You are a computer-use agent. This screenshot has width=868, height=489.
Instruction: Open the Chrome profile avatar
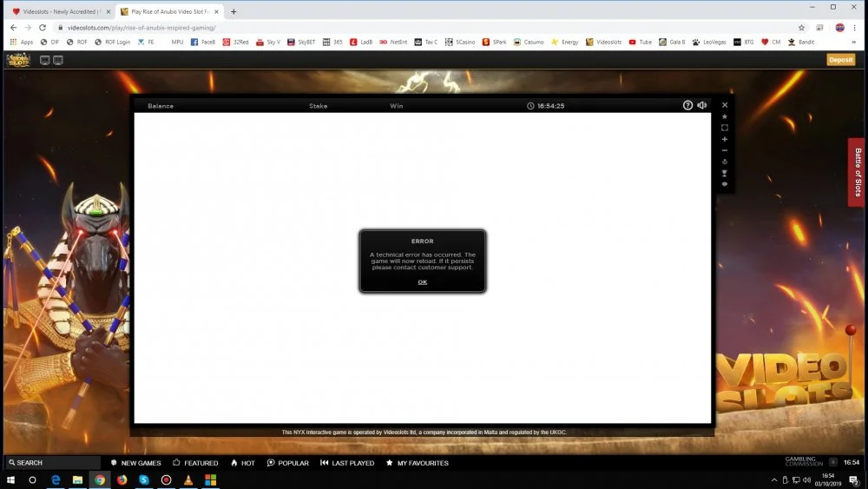coord(839,28)
